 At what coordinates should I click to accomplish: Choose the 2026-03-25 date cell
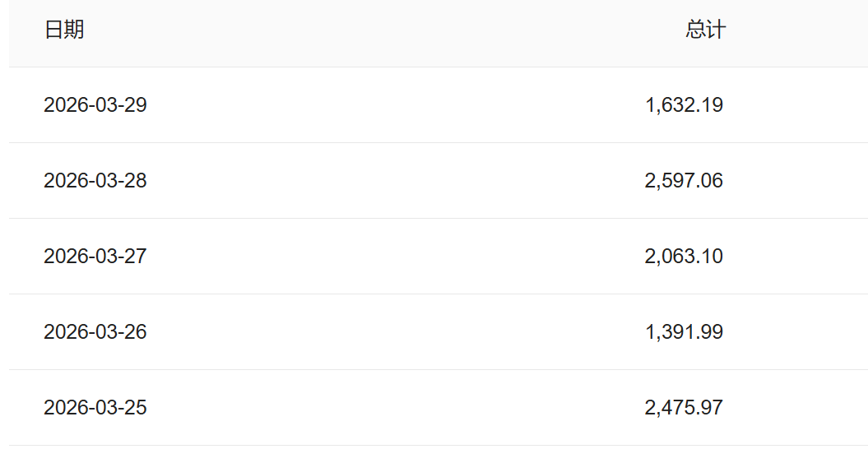95,408
